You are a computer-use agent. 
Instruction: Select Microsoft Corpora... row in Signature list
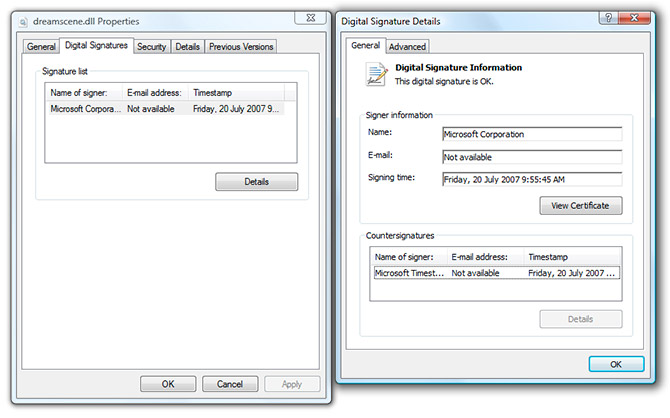(x=167, y=109)
